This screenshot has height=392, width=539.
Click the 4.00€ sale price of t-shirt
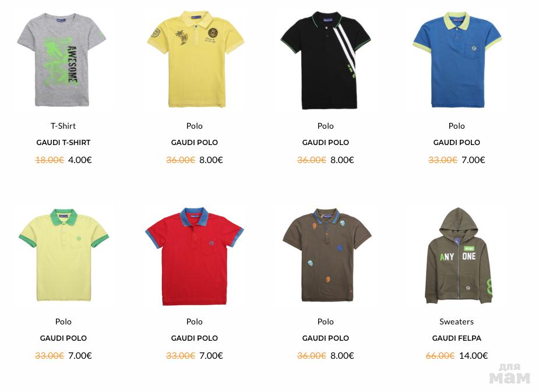pyautogui.click(x=80, y=160)
